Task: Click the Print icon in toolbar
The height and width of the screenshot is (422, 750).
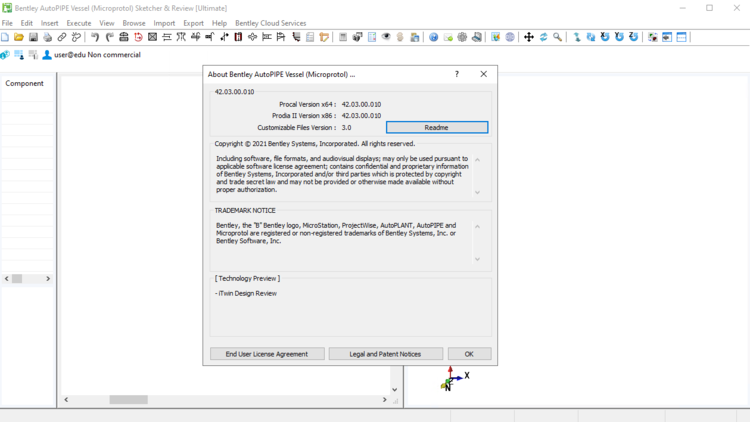Action: tap(47, 37)
